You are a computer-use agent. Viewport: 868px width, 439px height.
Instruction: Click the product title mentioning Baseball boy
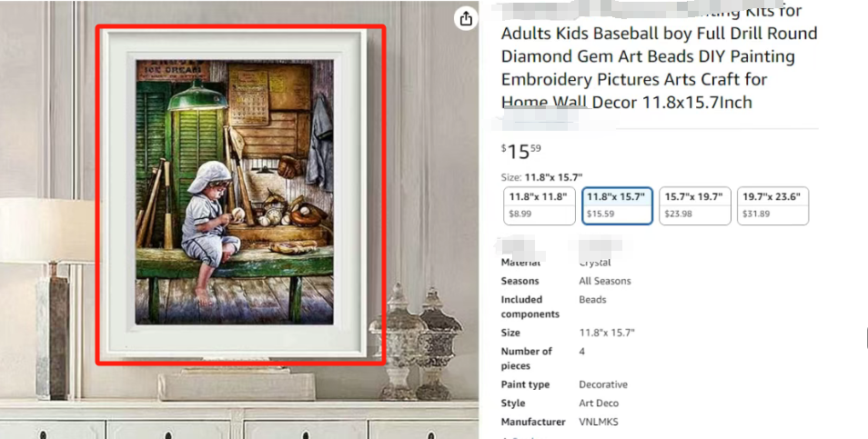coord(659,56)
